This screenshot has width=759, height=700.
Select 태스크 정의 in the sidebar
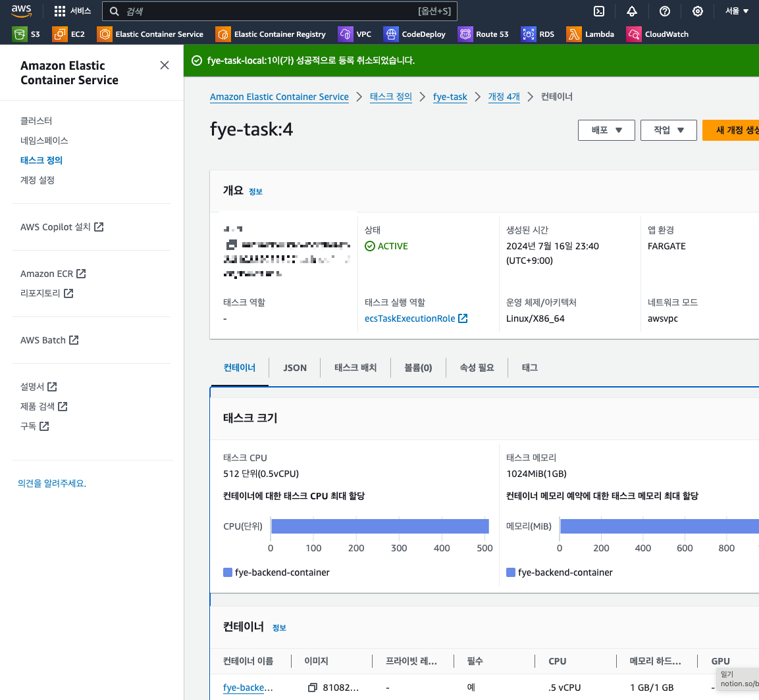pyautogui.click(x=41, y=160)
